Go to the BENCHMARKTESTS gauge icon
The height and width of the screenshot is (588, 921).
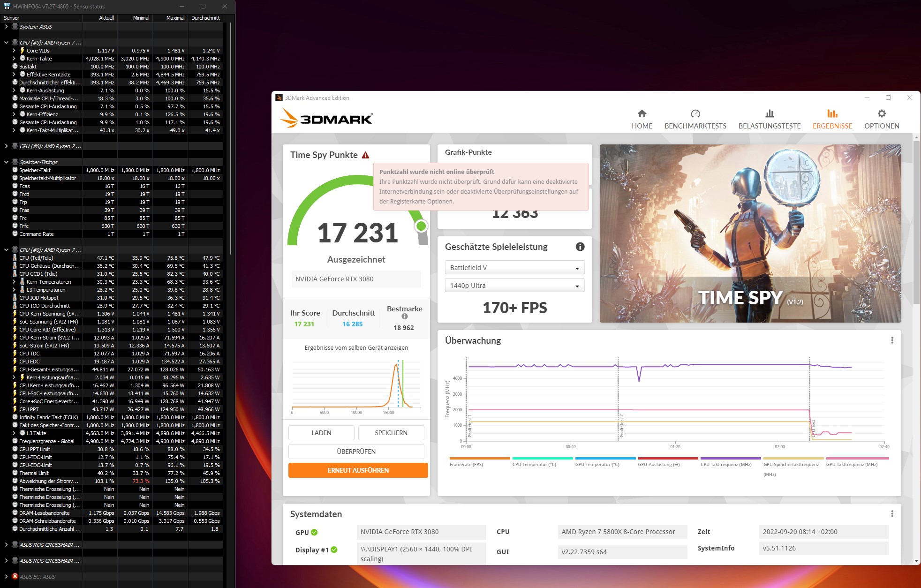tap(695, 113)
